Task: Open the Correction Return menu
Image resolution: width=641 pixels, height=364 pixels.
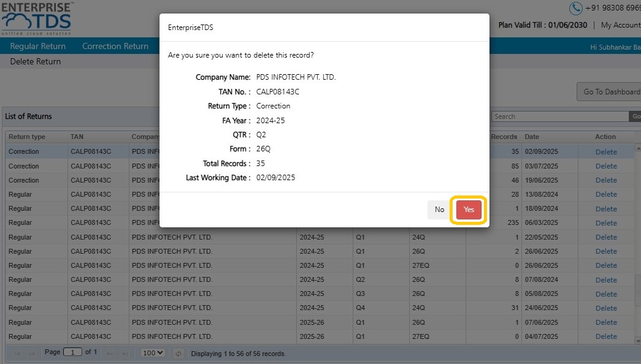Action: [x=115, y=47]
